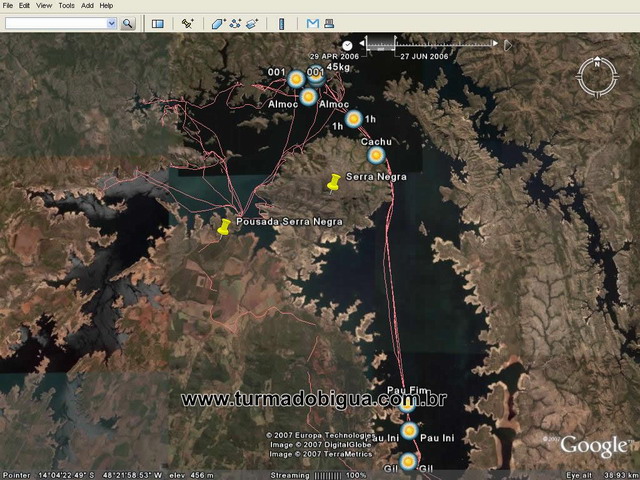Click the time slider range thumb
Image resolution: width=640 pixels, height=480 pixels.
click(380, 43)
